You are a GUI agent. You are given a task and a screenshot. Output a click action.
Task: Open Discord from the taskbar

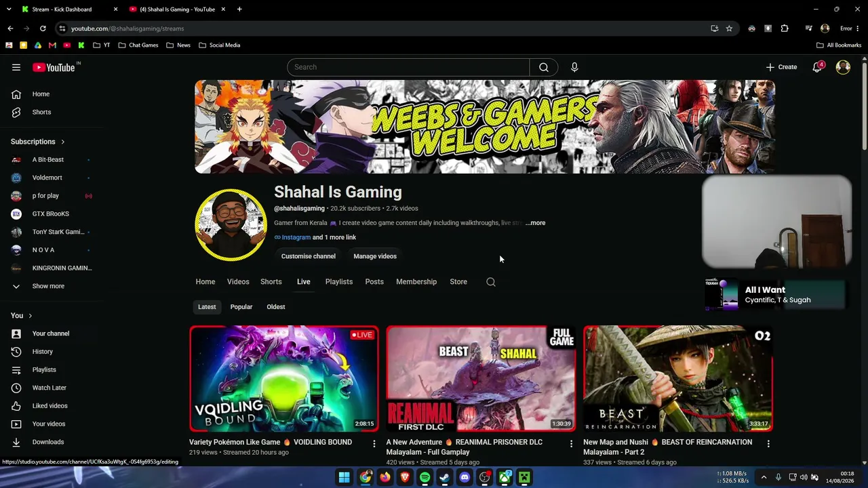(465, 477)
